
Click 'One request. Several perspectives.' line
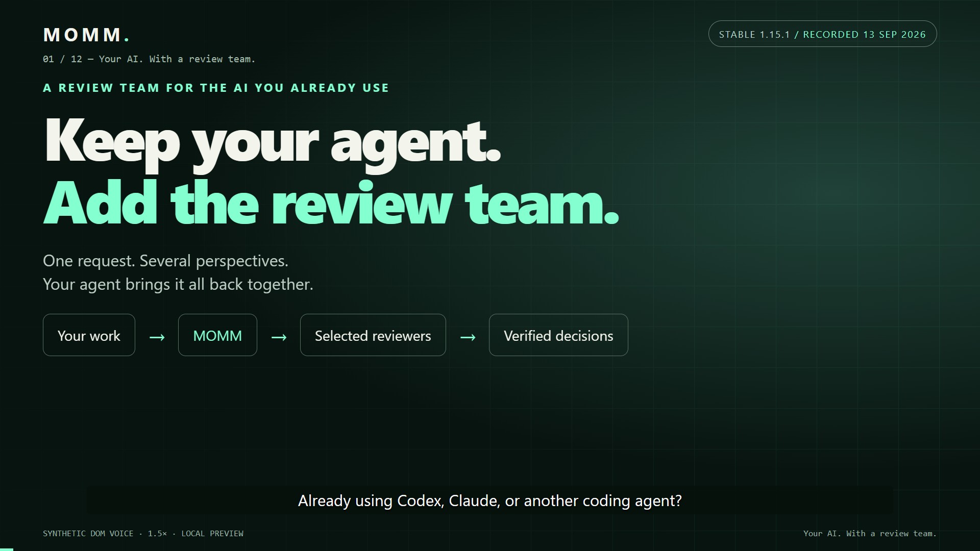(x=165, y=261)
